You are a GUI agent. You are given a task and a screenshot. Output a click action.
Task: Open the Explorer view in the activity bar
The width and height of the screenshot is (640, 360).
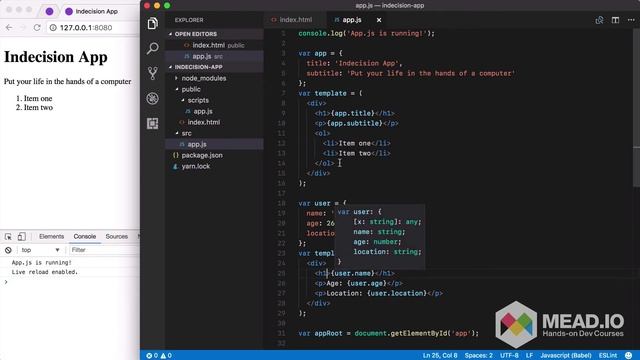click(152, 24)
